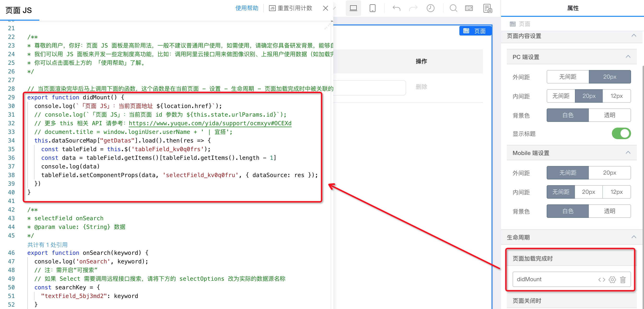This screenshot has height=309, width=644.
Task: Click the undo arrow icon
Action: [x=396, y=8]
